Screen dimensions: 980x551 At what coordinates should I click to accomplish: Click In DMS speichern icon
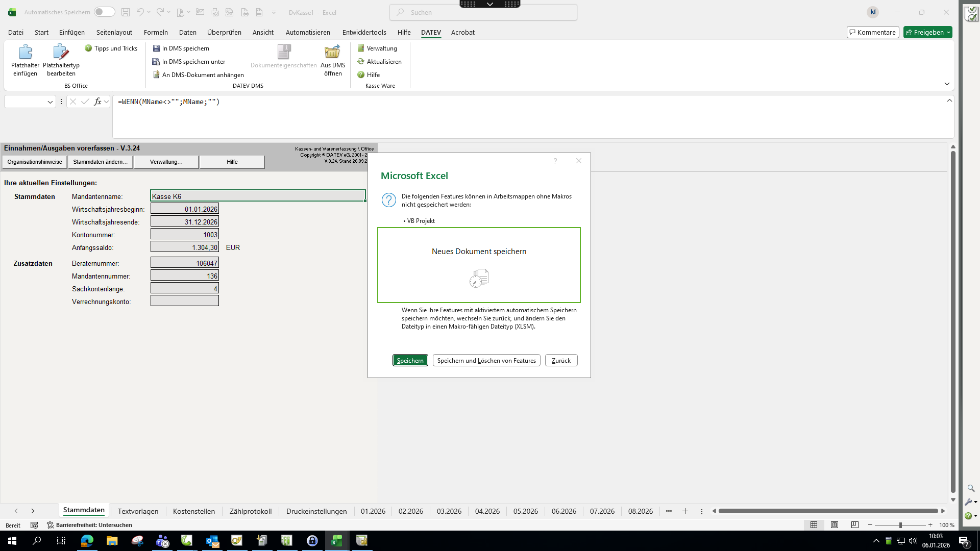pos(157,48)
